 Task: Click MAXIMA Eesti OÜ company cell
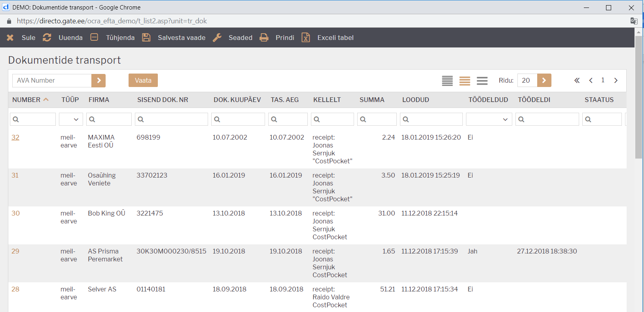click(x=101, y=141)
